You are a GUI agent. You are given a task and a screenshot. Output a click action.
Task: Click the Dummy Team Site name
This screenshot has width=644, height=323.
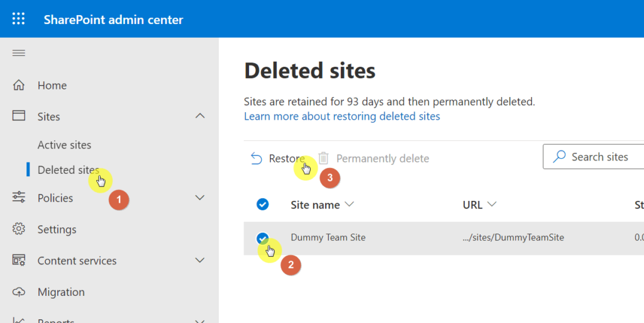click(x=328, y=237)
